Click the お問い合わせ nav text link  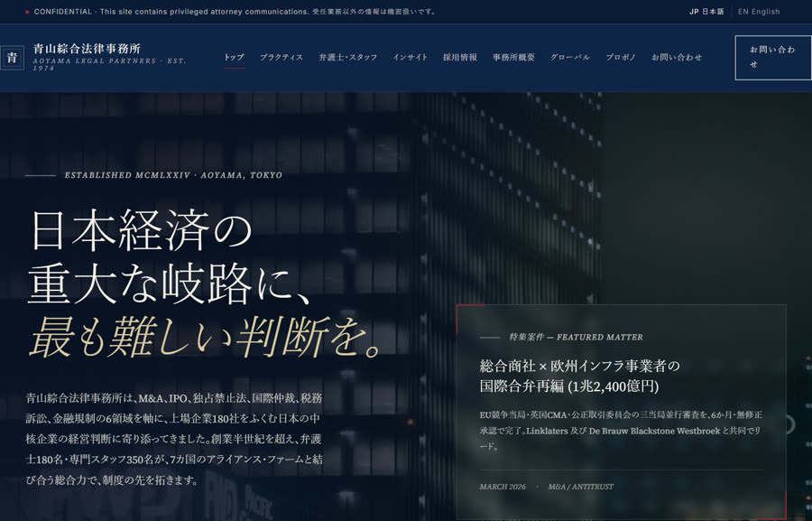click(677, 58)
